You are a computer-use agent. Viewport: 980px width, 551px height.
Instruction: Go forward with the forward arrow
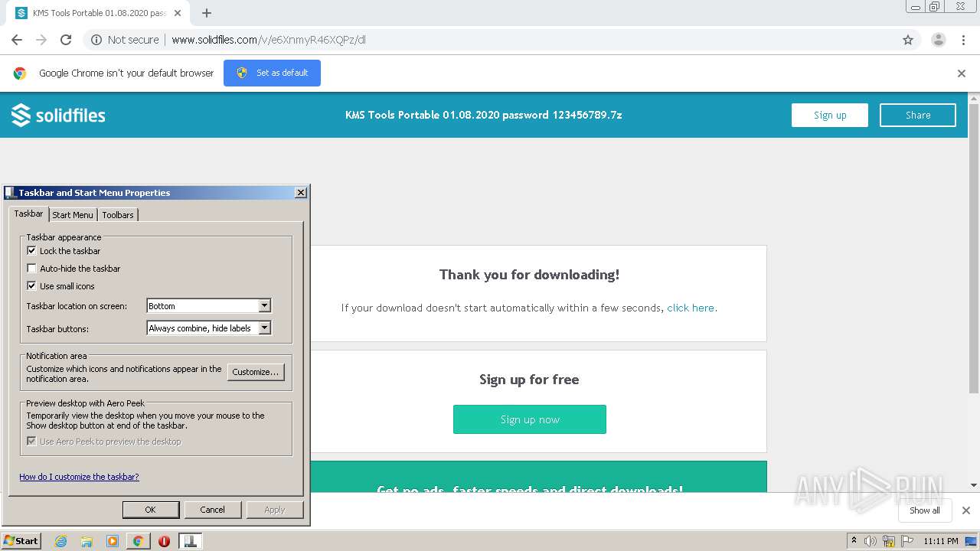[41, 40]
